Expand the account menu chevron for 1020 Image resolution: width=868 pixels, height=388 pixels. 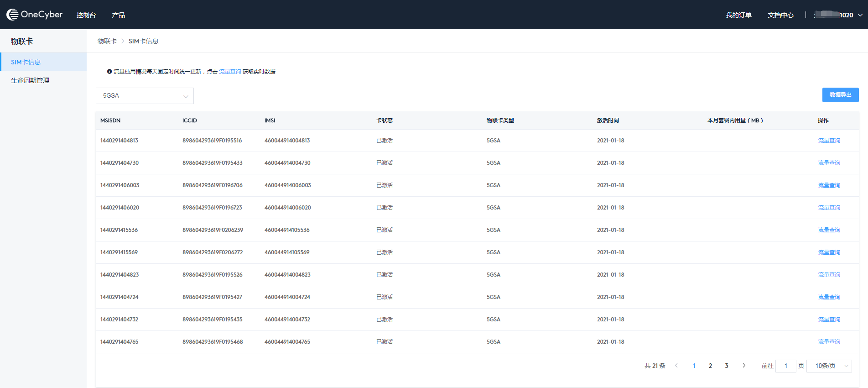[860, 15]
